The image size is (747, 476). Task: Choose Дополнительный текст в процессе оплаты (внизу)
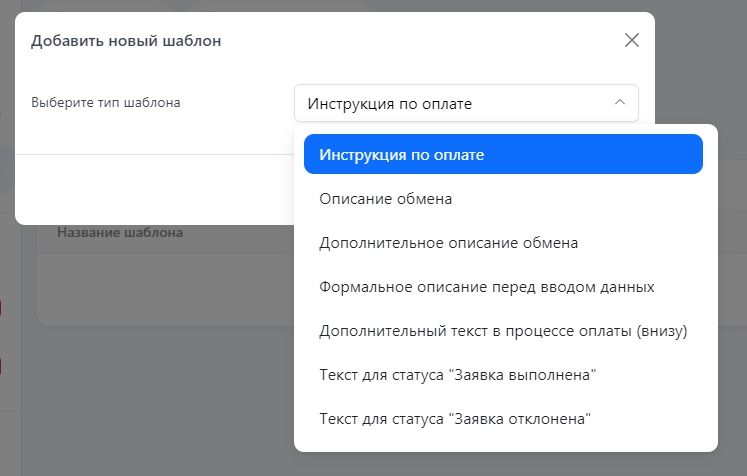[504, 331]
